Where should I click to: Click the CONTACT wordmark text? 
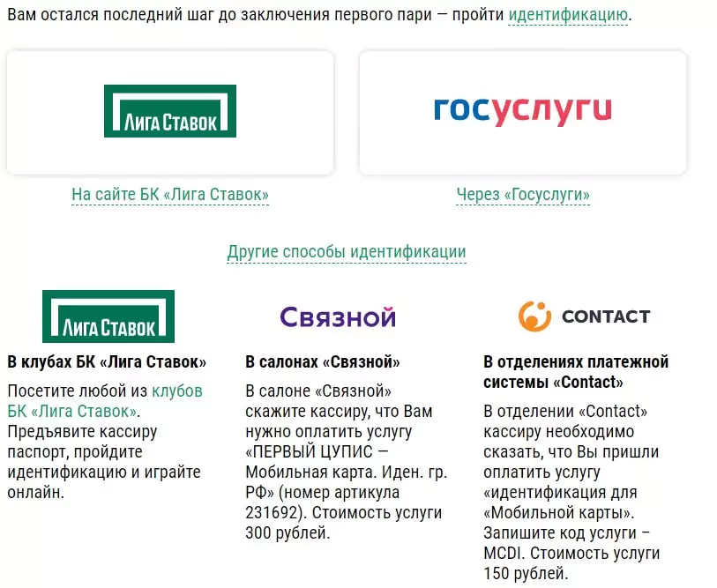click(x=606, y=316)
